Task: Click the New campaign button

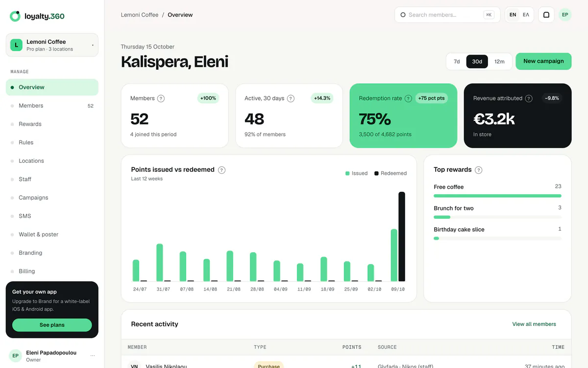Action: pos(543,61)
